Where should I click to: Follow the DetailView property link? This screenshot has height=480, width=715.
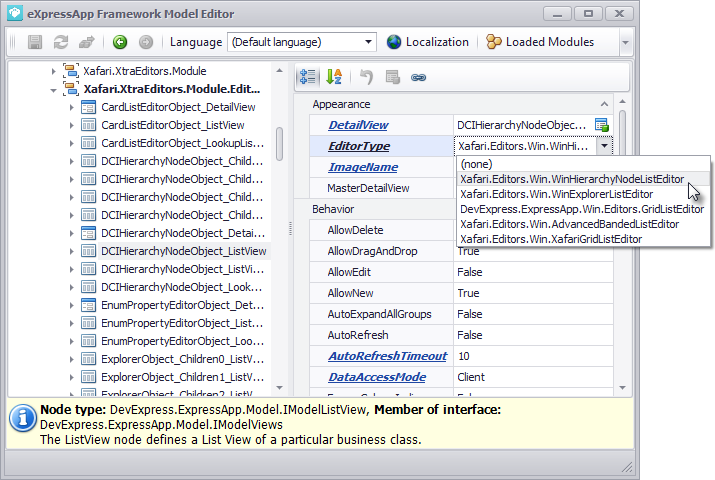click(358, 125)
